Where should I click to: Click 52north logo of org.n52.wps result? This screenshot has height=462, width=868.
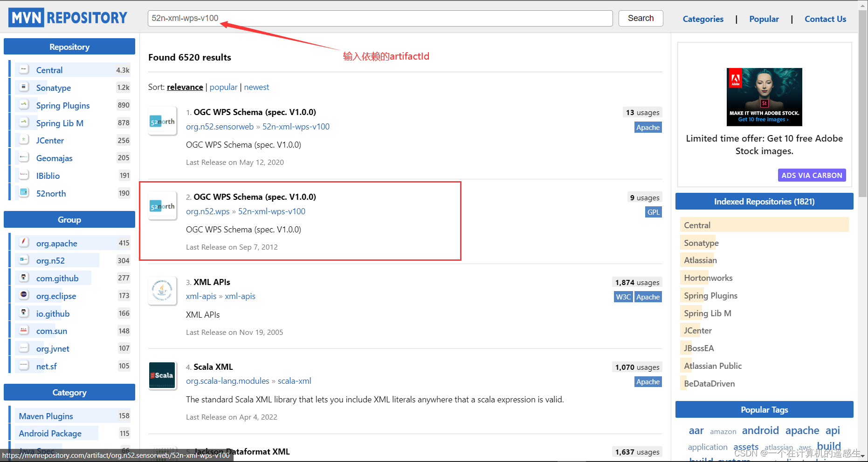pyautogui.click(x=162, y=206)
